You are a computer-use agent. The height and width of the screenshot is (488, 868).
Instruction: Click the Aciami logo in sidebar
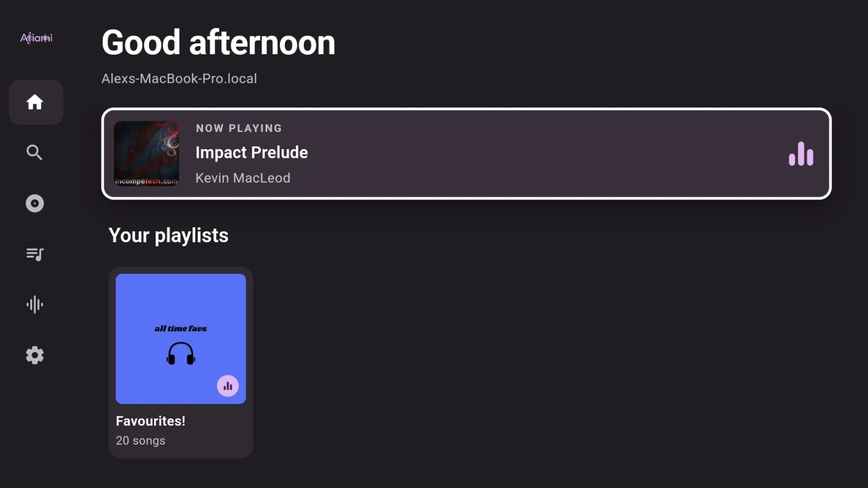[36, 37]
